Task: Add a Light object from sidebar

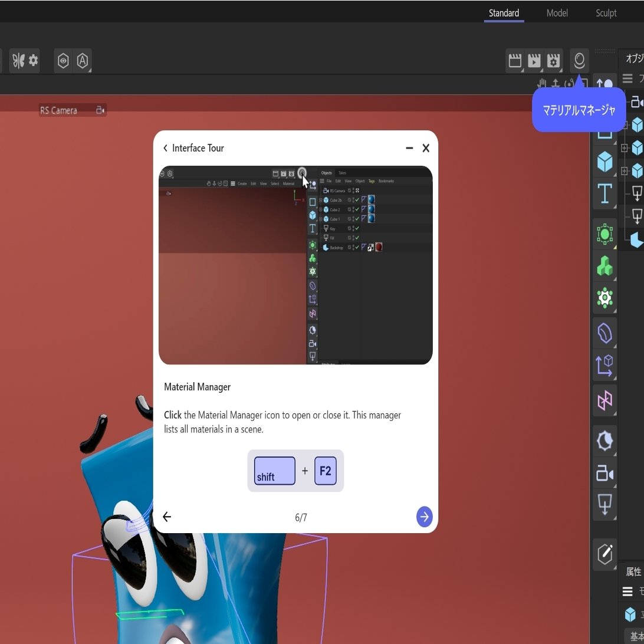Action: click(604, 504)
